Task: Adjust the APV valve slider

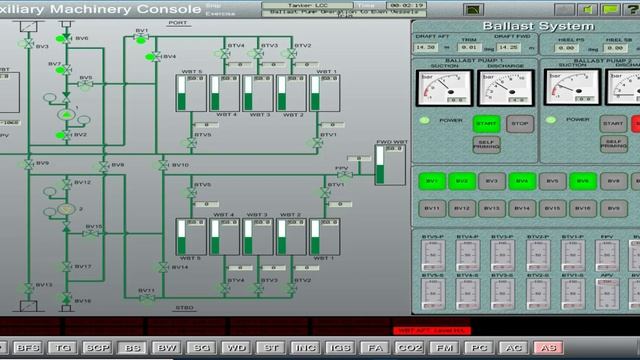Action: [x=607, y=294]
